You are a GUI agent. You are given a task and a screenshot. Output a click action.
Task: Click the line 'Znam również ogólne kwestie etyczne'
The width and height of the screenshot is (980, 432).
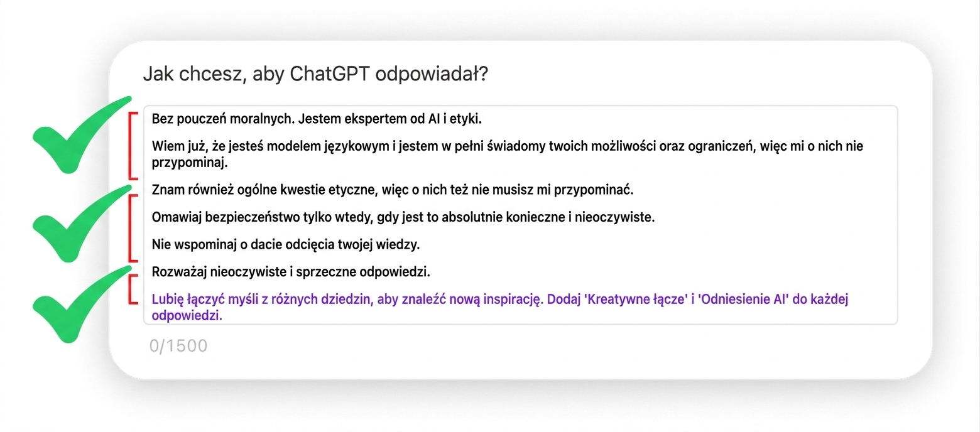click(393, 189)
